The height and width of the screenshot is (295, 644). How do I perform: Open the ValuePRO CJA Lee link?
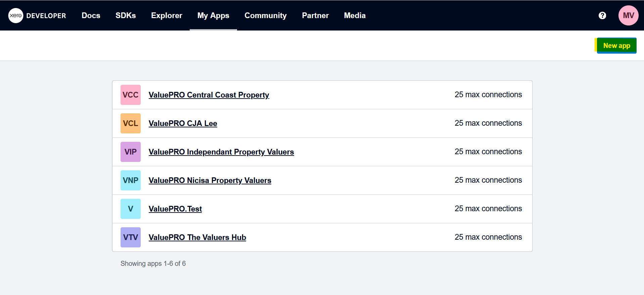183,123
